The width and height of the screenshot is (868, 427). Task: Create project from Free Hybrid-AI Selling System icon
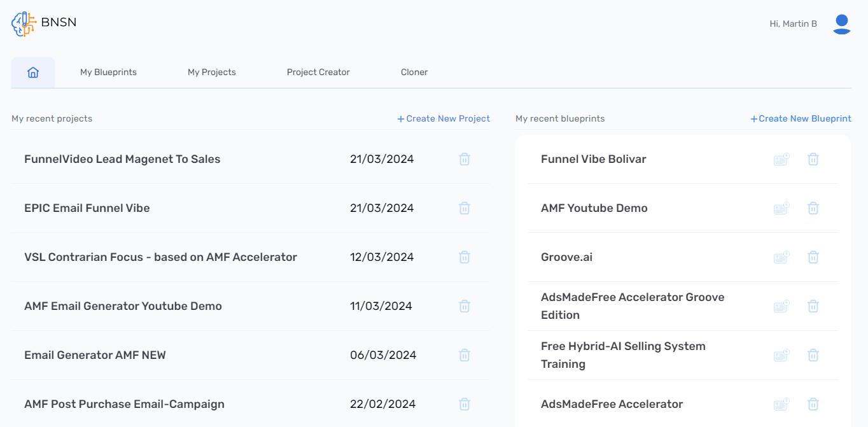tap(781, 355)
